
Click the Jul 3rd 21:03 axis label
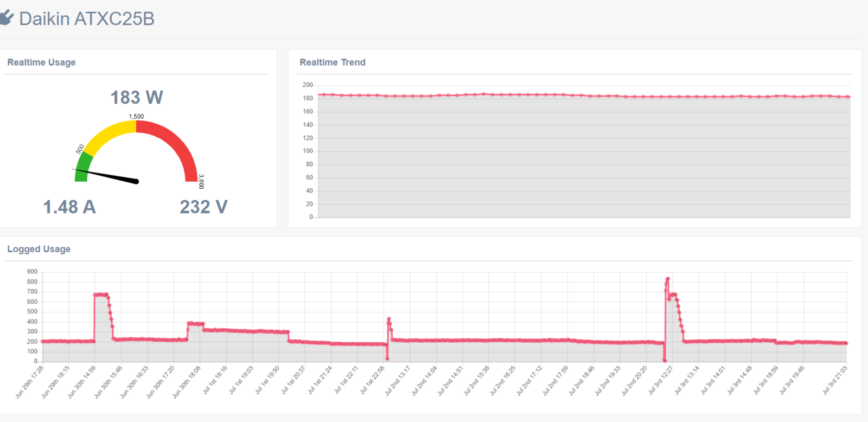(x=835, y=380)
